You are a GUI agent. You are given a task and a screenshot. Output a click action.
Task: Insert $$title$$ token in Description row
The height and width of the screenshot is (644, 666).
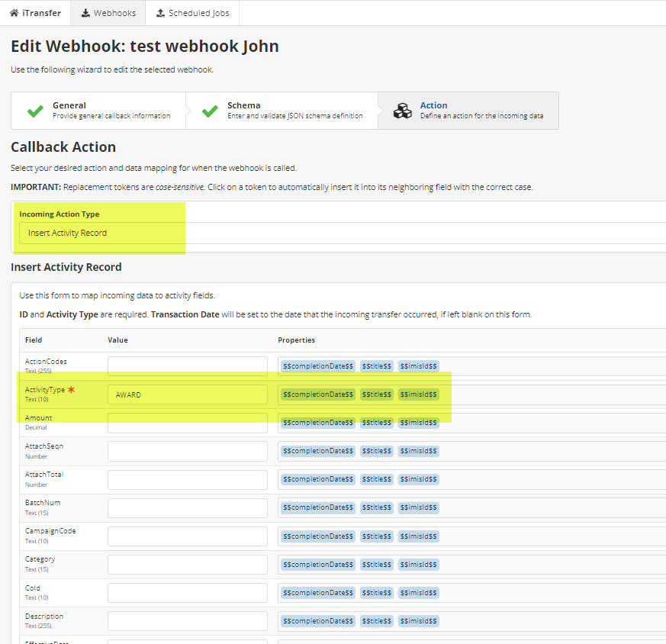click(x=376, y=621)
